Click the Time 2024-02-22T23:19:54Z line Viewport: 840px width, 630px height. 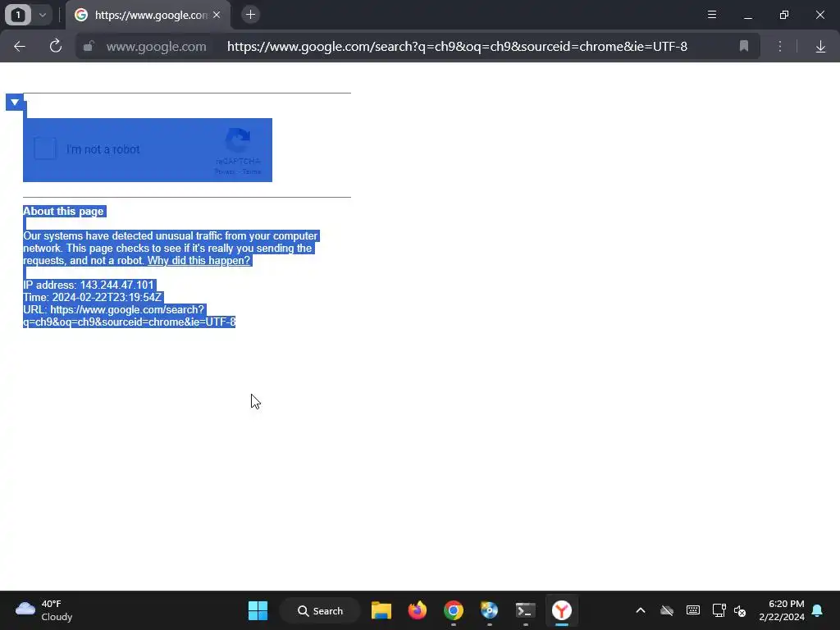pyautogui.click(x=92, y=297)
